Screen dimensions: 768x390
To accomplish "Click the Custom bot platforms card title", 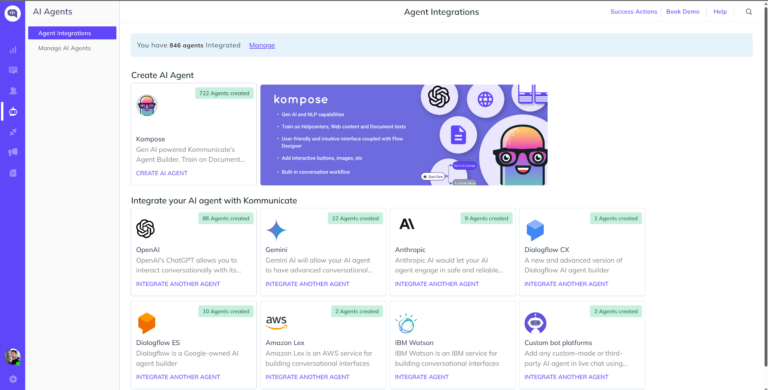I will 558,343.
